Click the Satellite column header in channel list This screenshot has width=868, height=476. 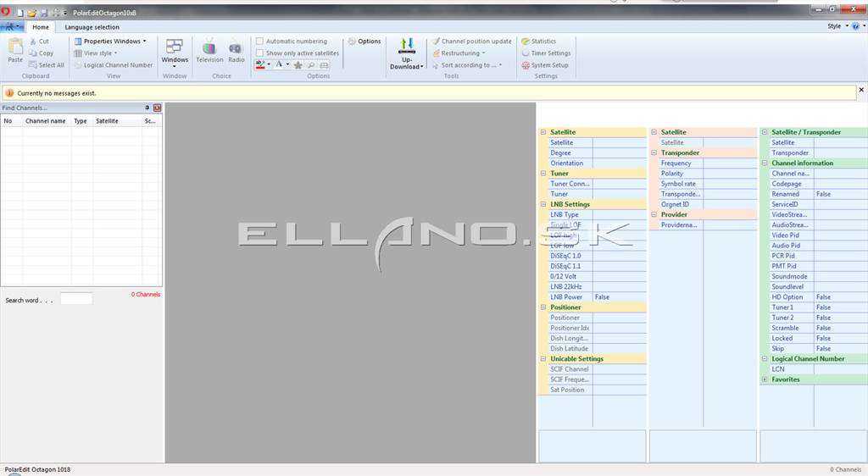pos(117,120)
